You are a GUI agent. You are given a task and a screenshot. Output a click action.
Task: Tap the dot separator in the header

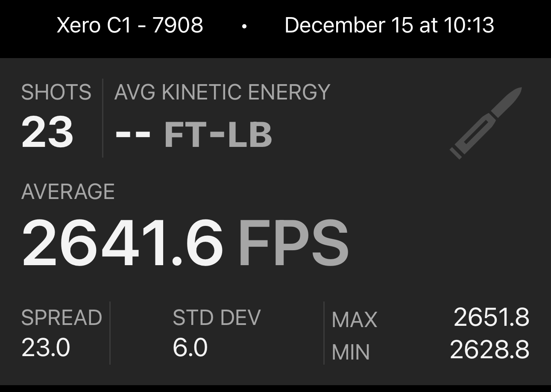click(x=244, y=26)
